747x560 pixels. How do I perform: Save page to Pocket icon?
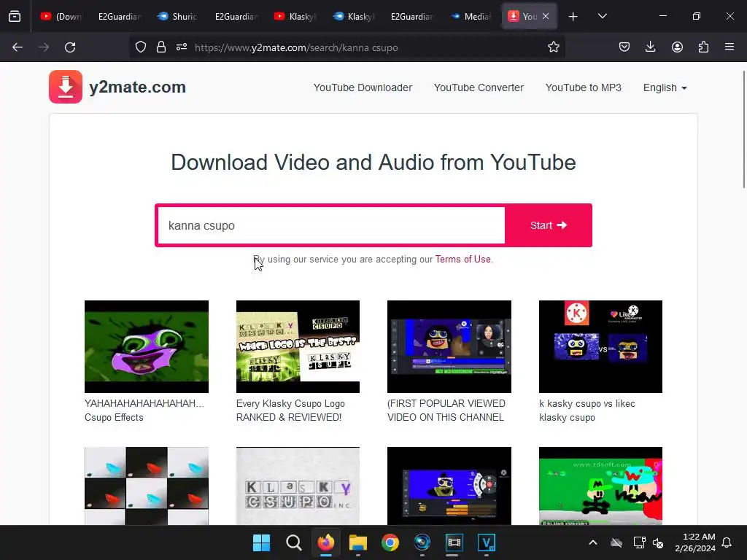[624, 47]
